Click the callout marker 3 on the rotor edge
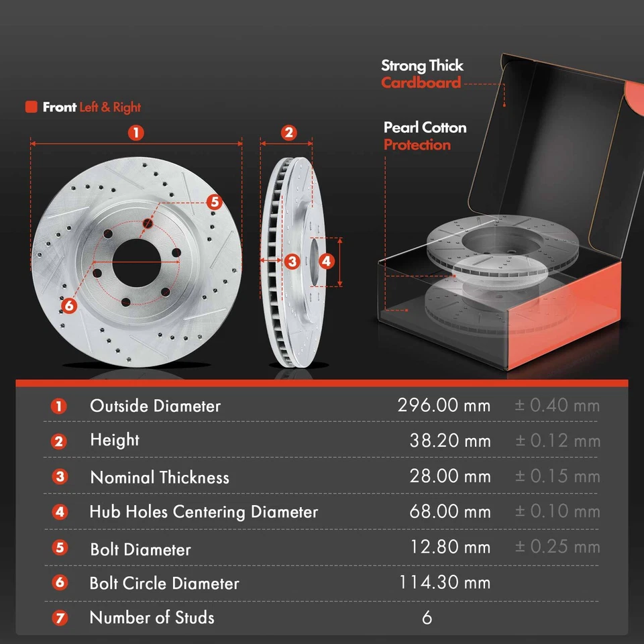This screenshot has width=644, height=644. 292,260
